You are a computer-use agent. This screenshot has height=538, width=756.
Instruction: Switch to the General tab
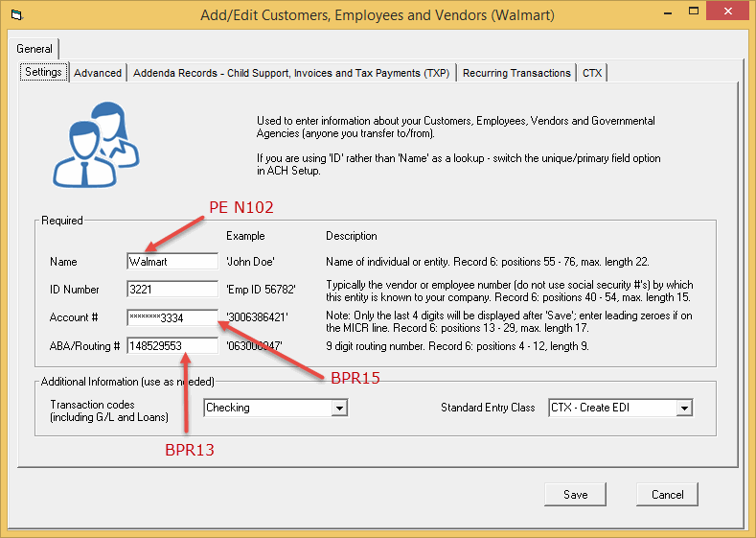point(35,49)
